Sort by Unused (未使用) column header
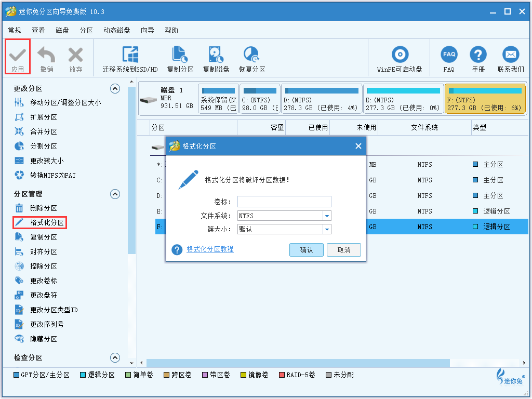 353,128
